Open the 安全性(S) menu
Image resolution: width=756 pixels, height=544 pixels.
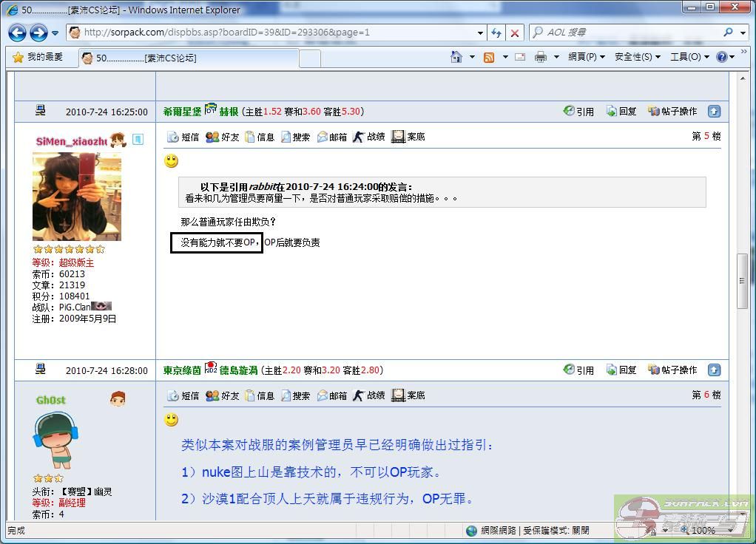pyautogui.click(x=637, y=57)
